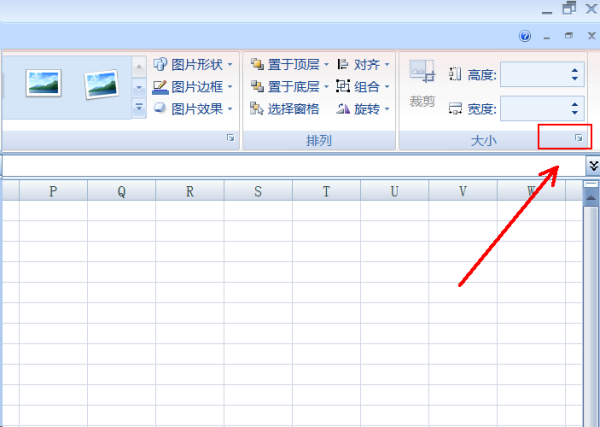
Task: Move up one row in the picture styles gallery
Action: coord(139,67)
